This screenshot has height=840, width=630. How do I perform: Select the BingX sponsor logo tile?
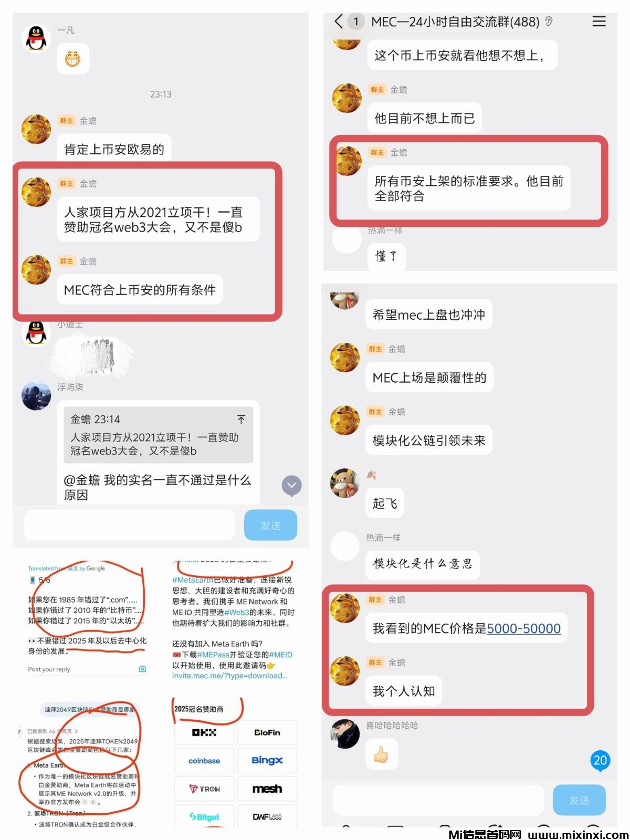coord(267,761)
